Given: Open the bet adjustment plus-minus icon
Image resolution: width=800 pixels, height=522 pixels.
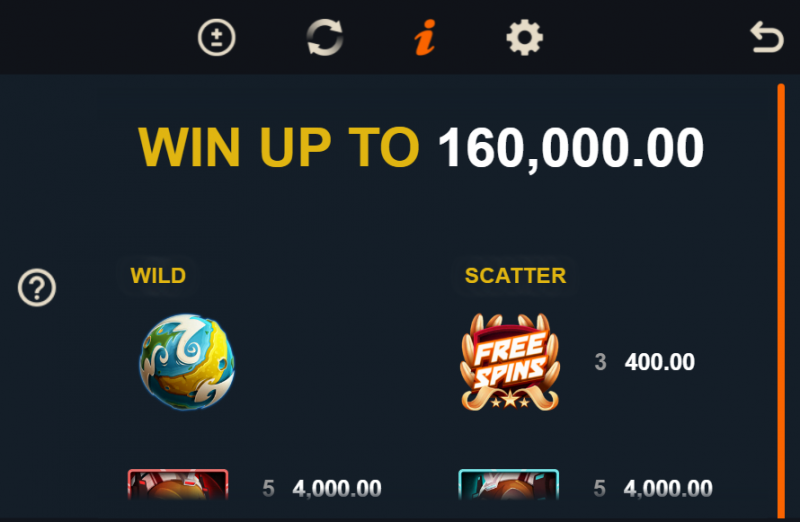Looking at the screenshot, I should coord(216,37).
